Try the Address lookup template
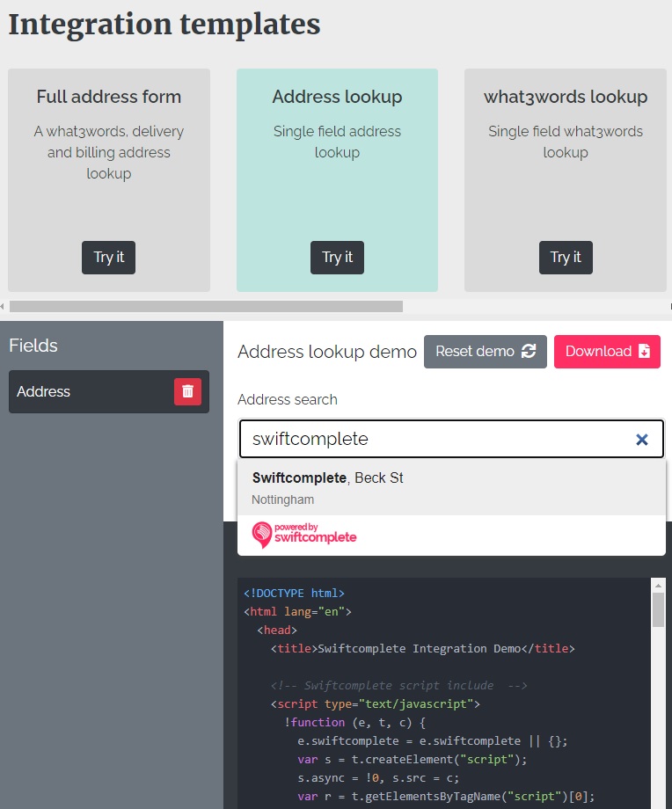The width and height of the screenshot is (672, 809). pos(337,258)
